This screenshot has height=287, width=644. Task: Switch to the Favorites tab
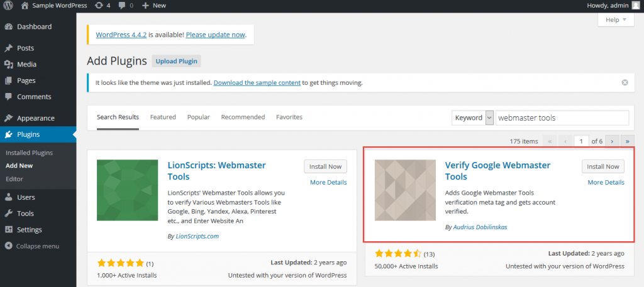tap(289, 117)
